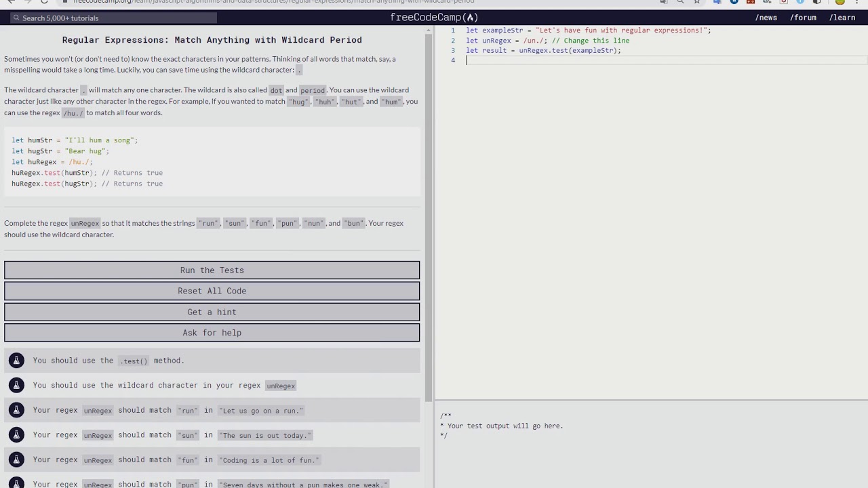The width and height of the screenshot is (868, 488).
Task: Click test text 'Let us go on a run.'
Action: pyautogui.click(x=262, y=411)
